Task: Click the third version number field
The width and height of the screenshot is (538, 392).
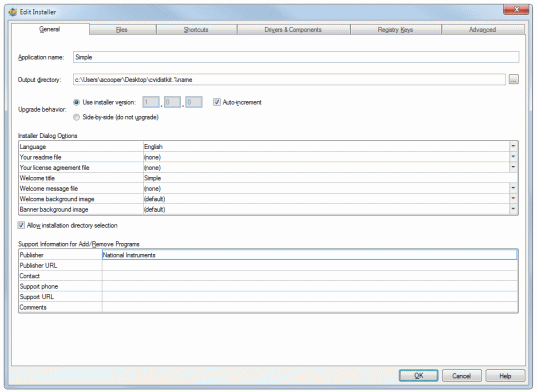Action: point(194,102)
